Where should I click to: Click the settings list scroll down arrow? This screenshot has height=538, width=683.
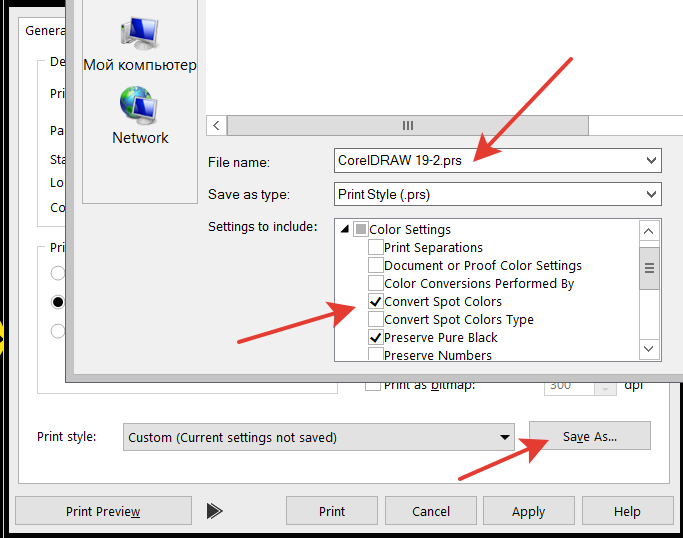pyautogui.click(x=649, y=349)
